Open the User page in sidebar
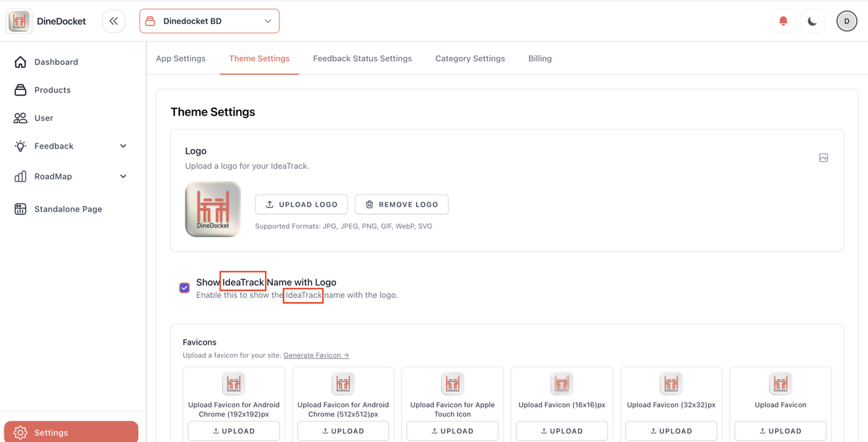The width and height of the screenshot is (868, 442). (x=43, y=118)
